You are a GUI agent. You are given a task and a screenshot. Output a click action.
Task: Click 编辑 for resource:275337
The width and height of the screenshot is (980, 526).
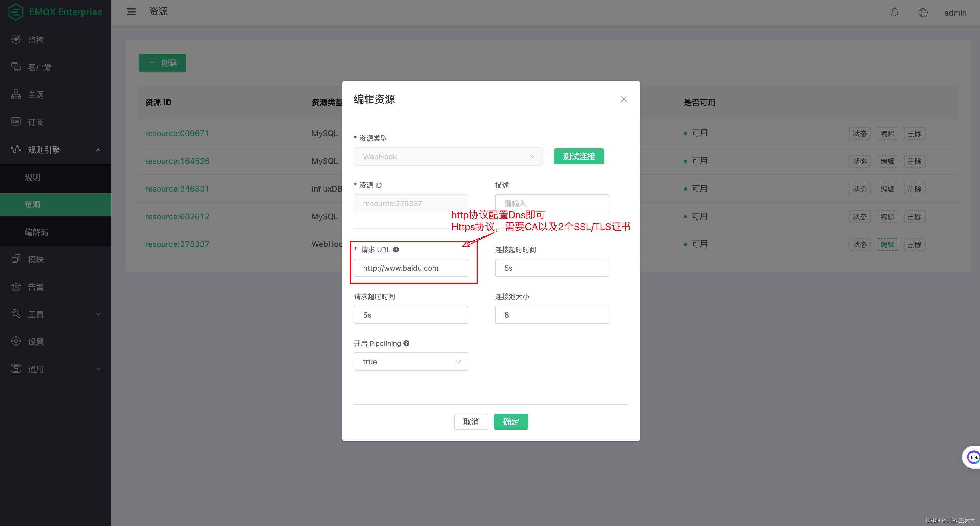887,244
